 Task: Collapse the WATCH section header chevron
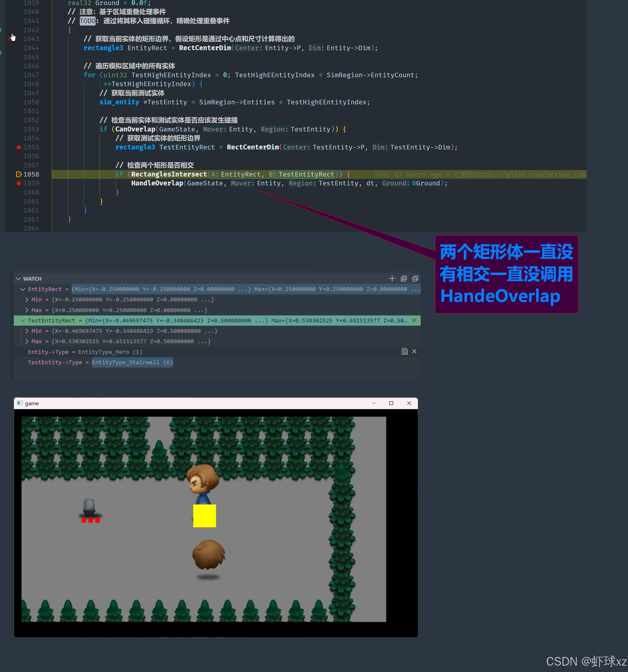pos(18,279)
